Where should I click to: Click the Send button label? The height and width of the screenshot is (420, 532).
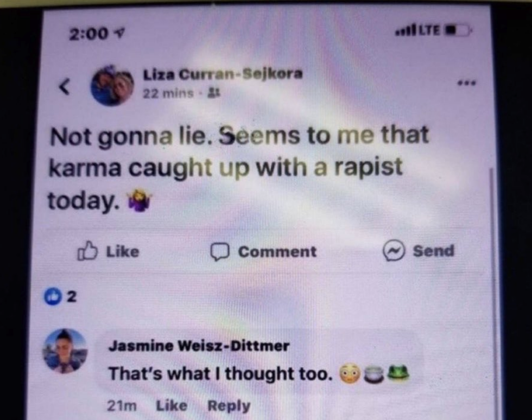(433, 251)
